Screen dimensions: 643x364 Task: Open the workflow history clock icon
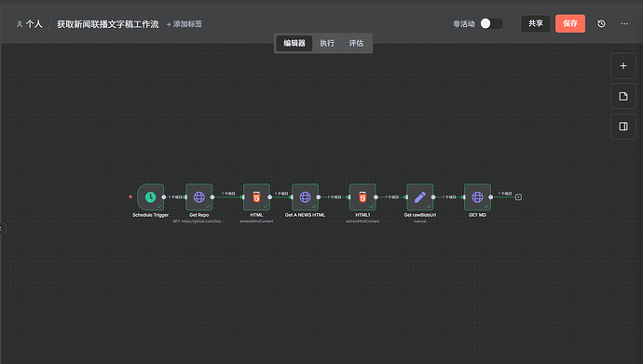point(601,24)
